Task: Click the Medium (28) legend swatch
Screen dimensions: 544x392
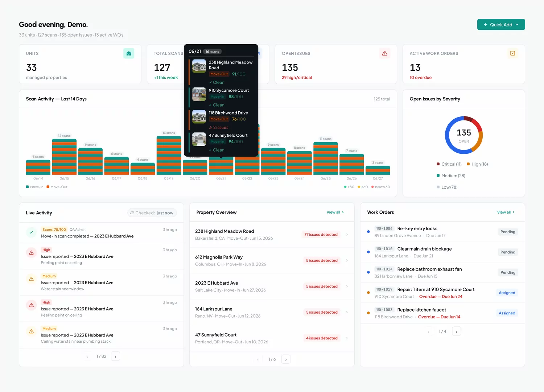Action: (438, 176)
